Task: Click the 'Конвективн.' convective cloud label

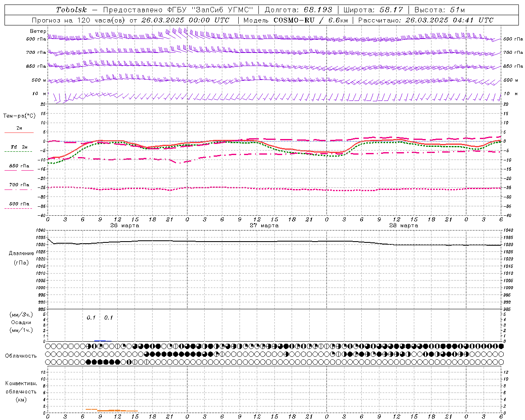Action: 21,383
